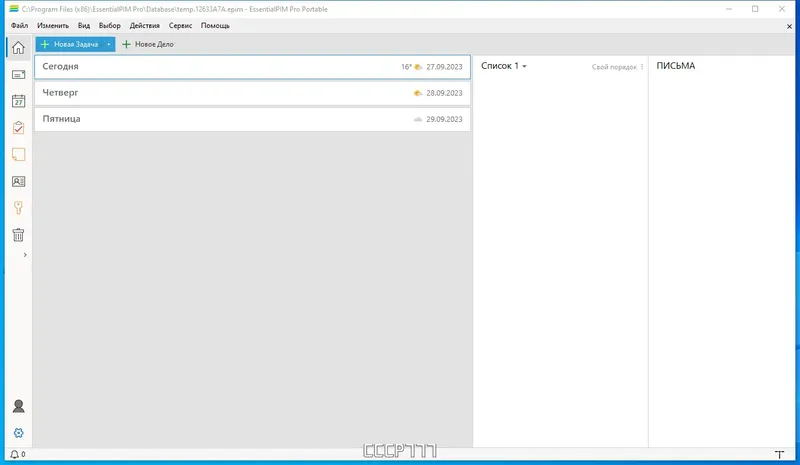Expand the Список 1 dropdown
Image resolution: width=800 pixels, height=465 pixels.
coord(504,66)
